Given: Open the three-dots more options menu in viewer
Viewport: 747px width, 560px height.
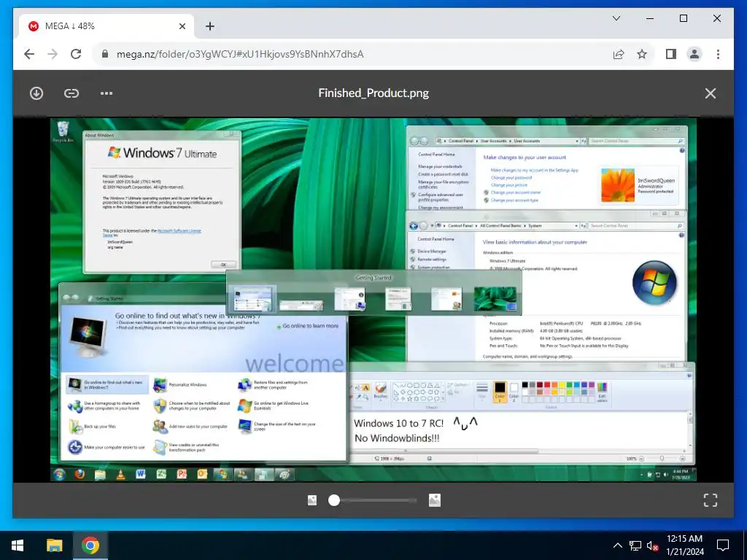Looking at the screenshot, I should point(107,93).
